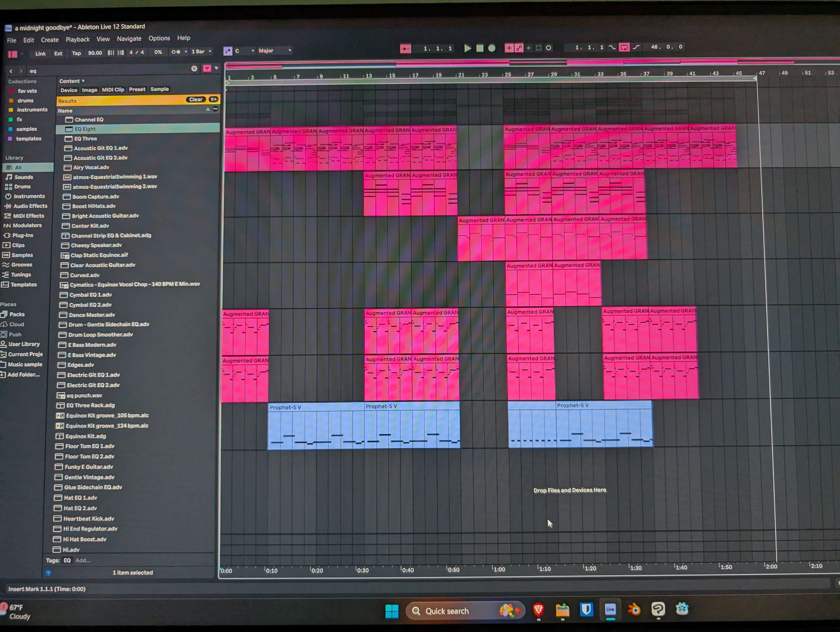The height and width of the screenshot is (632, 840).
Task: Toggle the browser filter view icon
Action: (207, 68)
